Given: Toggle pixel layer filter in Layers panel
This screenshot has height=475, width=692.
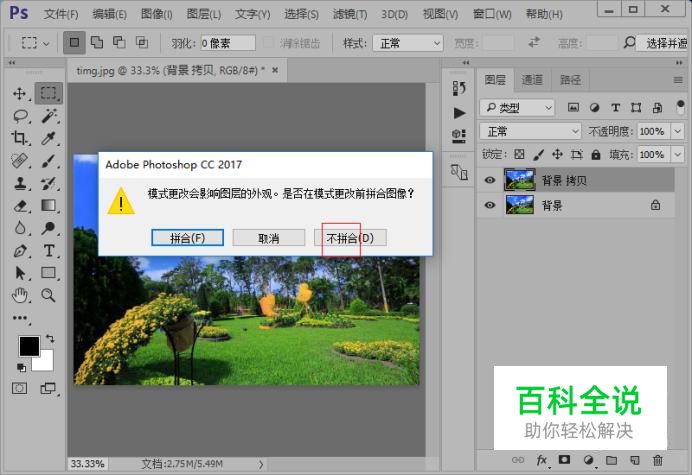Looking at the screenshot, I should (573, 107).
